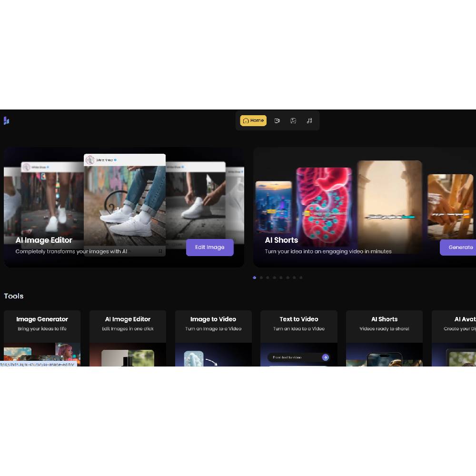Open the Video section from top navigation
This screenshot has height=476, width=476.
278,120
